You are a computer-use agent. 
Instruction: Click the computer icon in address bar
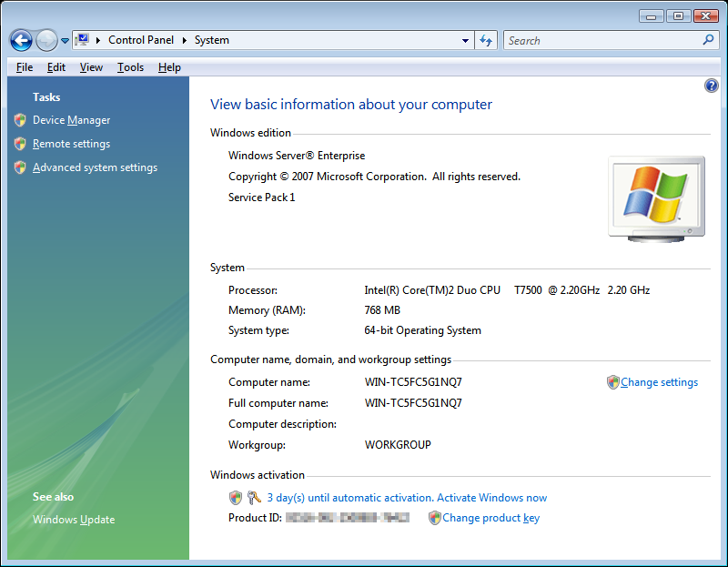(x=83, y=40)
